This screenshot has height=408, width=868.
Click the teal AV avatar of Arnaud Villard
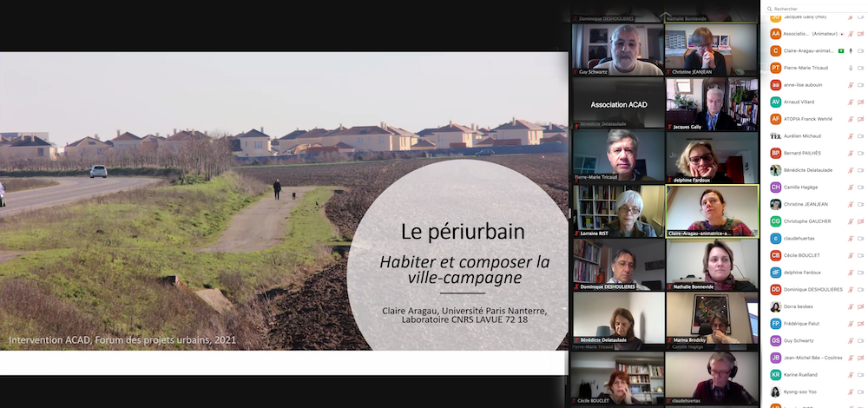click(775, 102)
